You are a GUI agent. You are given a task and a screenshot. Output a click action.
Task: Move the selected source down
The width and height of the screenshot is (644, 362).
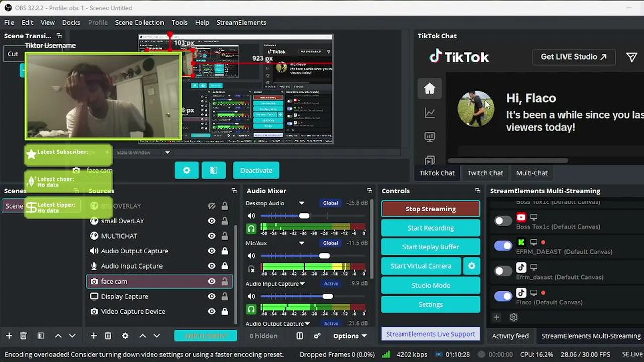[x=157, y=336]
